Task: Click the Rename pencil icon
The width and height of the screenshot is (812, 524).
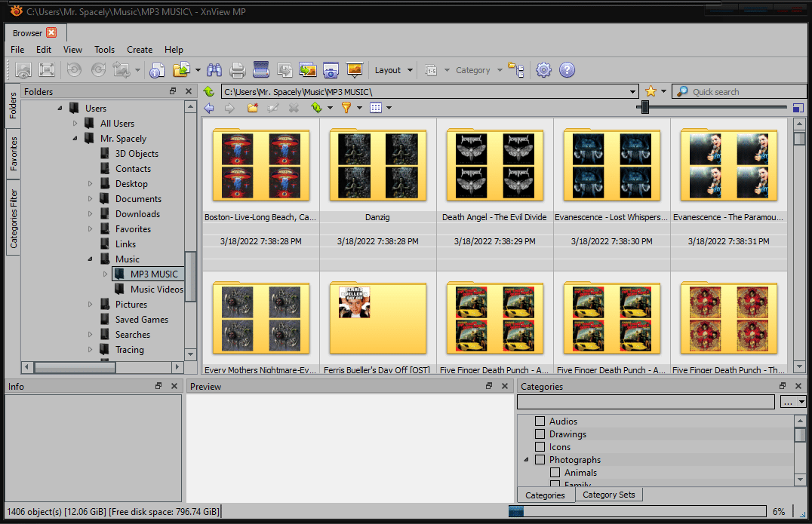Action: (x=273, y=108)
